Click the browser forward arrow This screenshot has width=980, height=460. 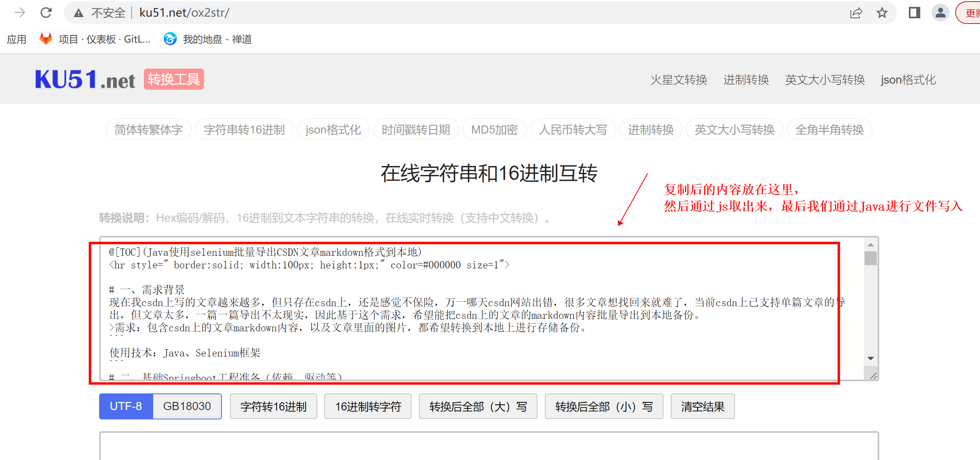point(20,13)
